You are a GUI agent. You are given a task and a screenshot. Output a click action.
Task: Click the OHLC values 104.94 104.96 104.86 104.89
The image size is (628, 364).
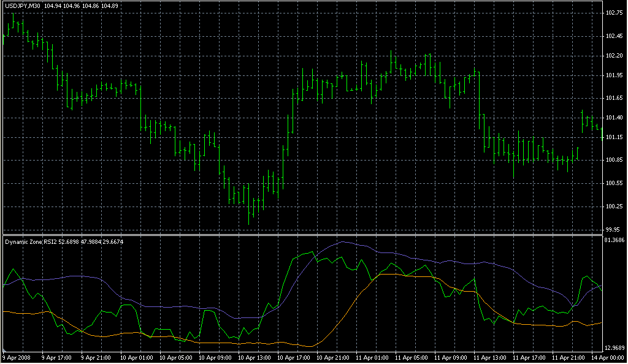[78, 6]
